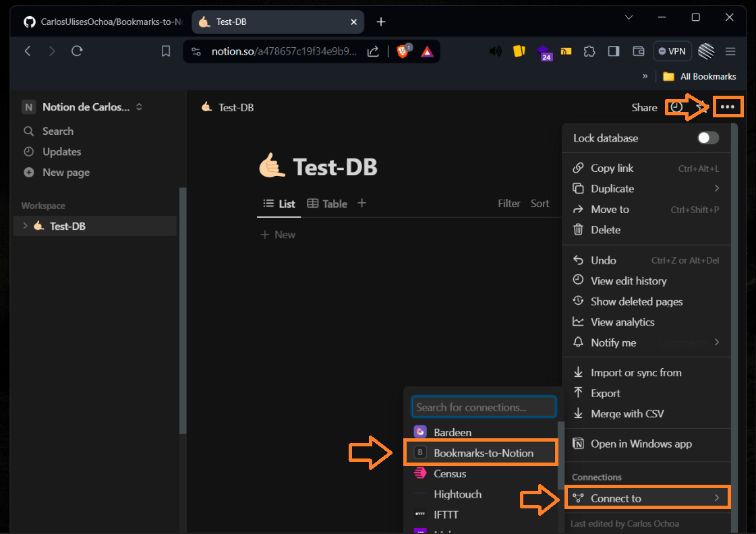Choose Import or sync from
The height and width of the screenshot is (534, 756).
point(646,373)
